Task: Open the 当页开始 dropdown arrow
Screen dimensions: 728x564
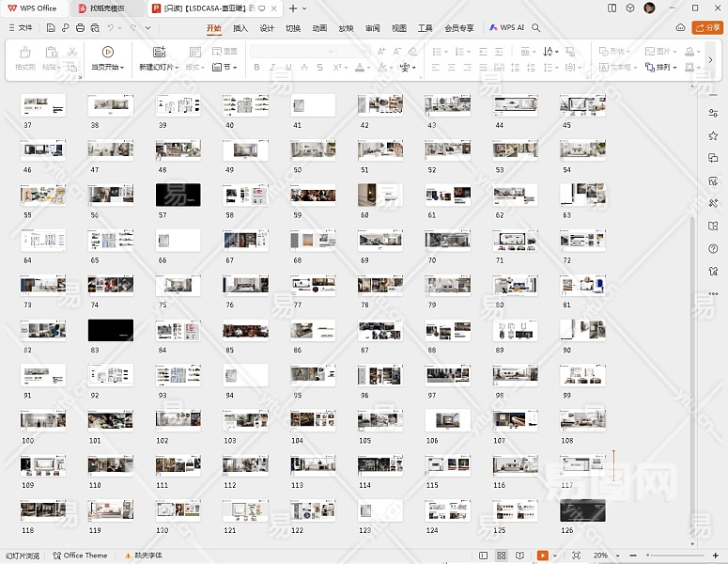Action: tap(121, 68)
